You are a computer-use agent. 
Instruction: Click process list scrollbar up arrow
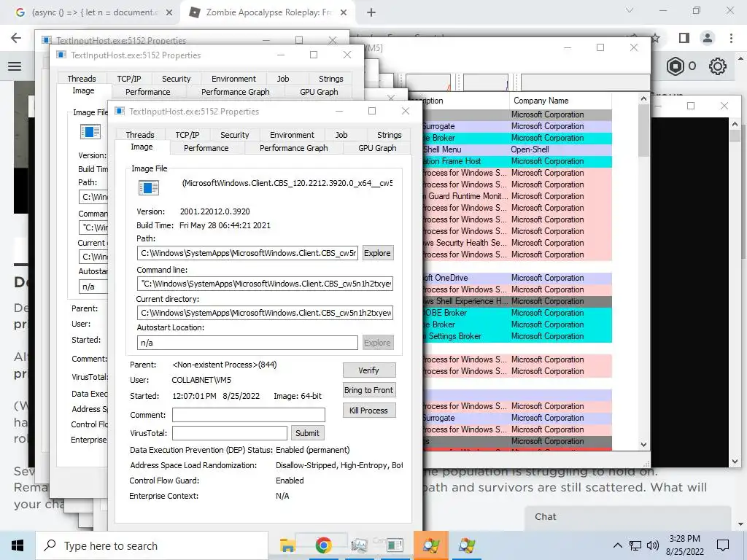click(x=643, y=99)
